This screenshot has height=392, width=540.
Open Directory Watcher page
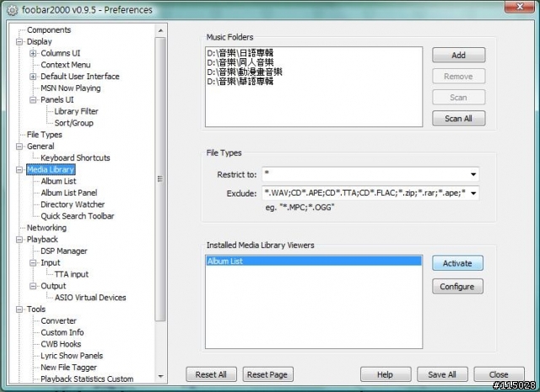73,205
